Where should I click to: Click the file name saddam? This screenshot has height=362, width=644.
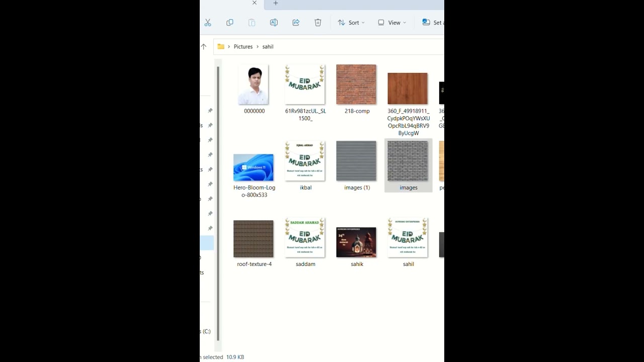coord(305,264)
